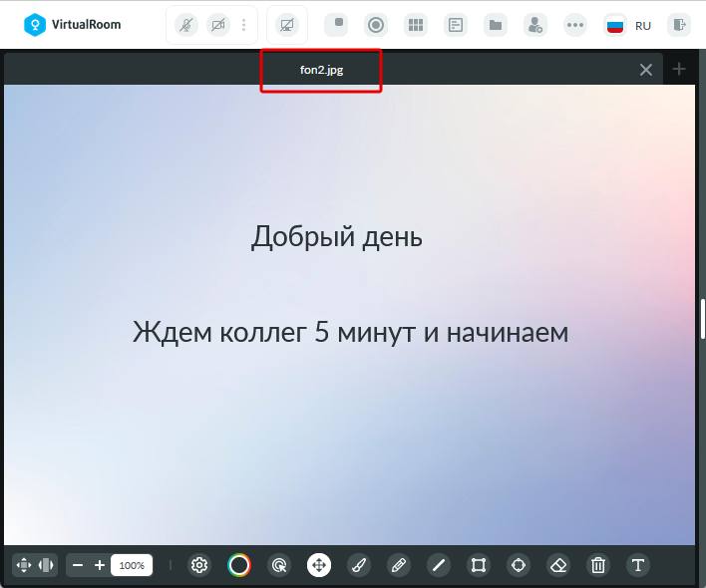
Task: Close the fon2.jpg tab
Action: tap(646, 70)
